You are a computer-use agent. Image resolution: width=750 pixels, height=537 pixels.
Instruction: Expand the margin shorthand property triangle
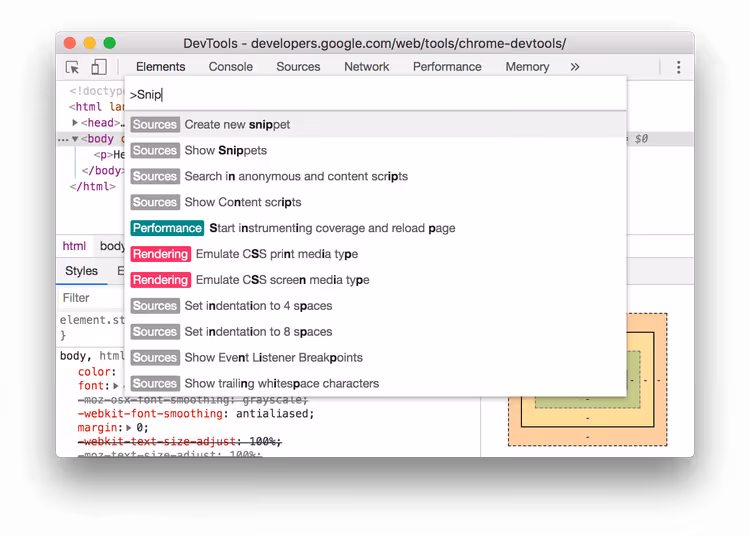(x=129, y=427)
